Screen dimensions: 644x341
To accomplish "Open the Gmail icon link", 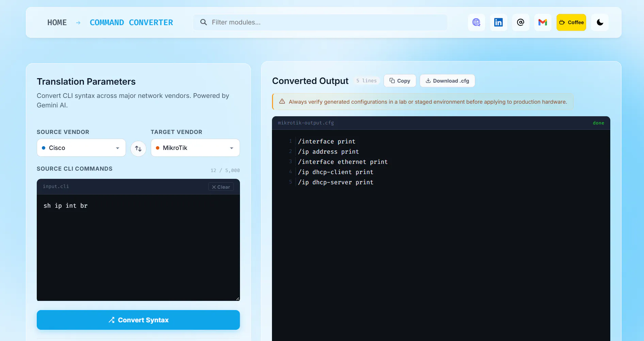I will (x=543, y=22).
